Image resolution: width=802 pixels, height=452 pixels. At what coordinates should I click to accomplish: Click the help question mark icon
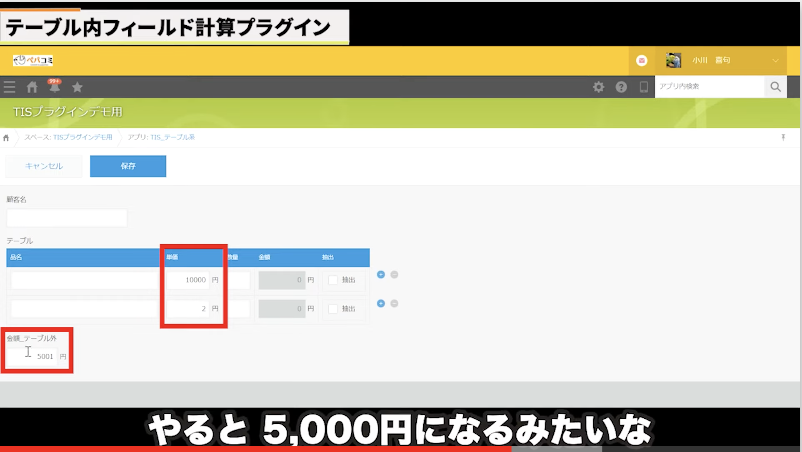click(x=621, y=88)
